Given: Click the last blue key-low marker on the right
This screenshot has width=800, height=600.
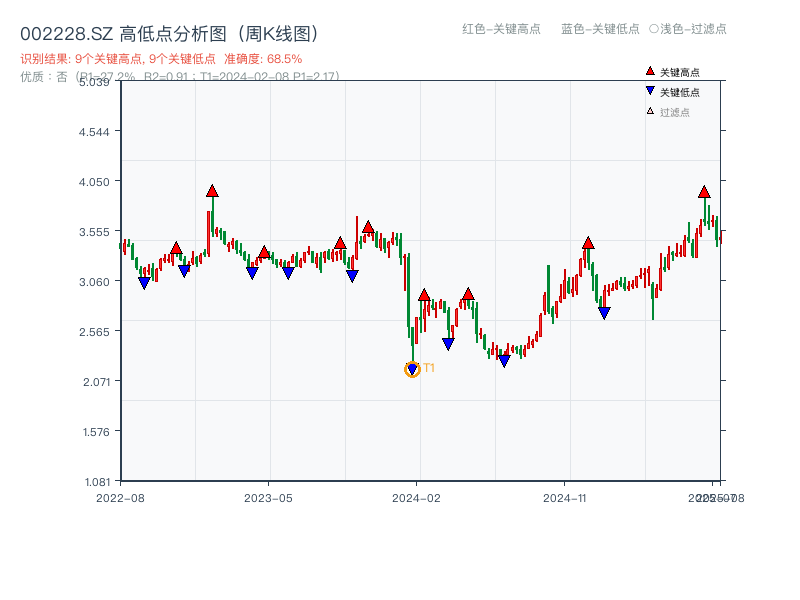Looking at the screenshot, I should click(x=604, y=313).
